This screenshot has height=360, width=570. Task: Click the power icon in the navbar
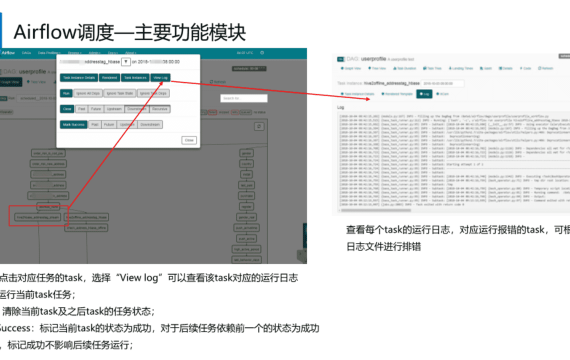point(262,53)
